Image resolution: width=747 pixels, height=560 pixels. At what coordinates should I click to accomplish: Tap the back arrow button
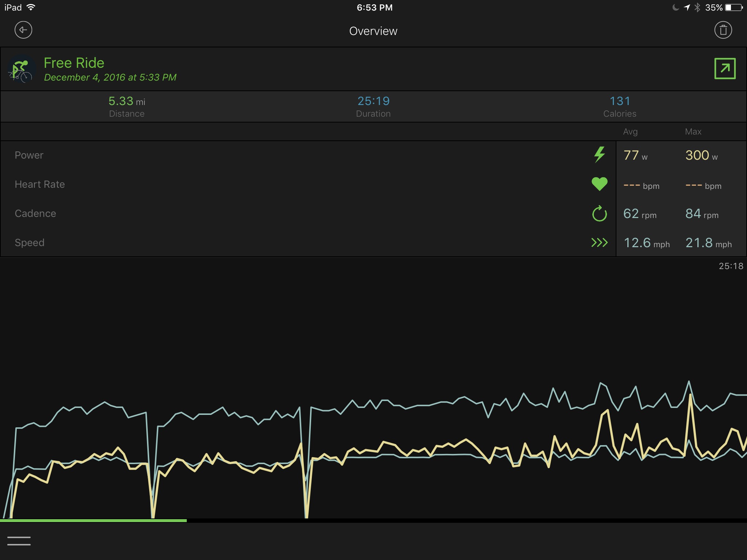pos(23,30)
